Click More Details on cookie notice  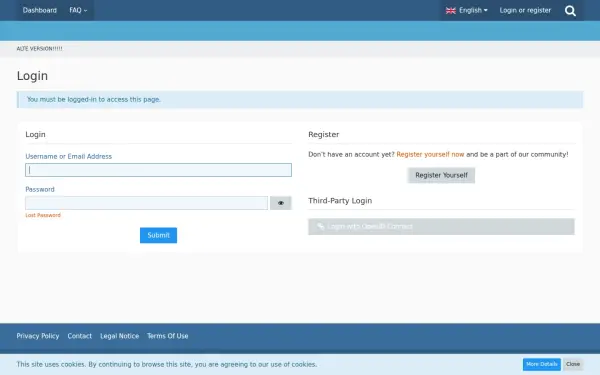(x=541, y=364)
